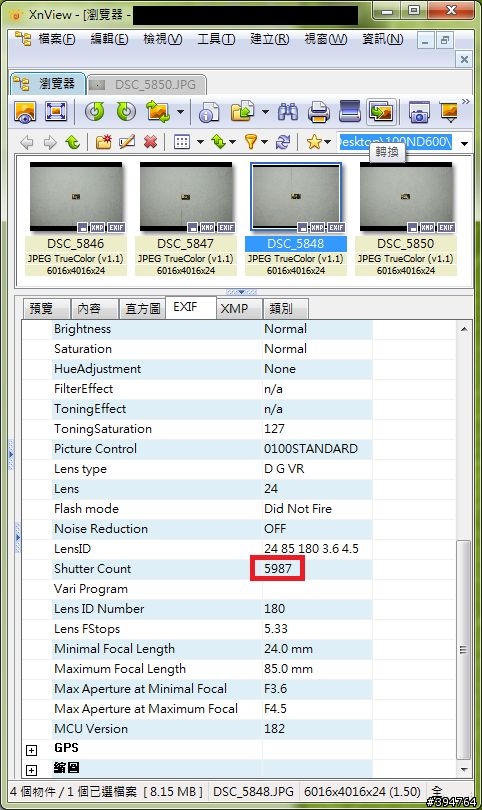Click the EXIF scrollbar down arrow
The height and width of the screenshot is (810, 482).
(x=463, y=769)
